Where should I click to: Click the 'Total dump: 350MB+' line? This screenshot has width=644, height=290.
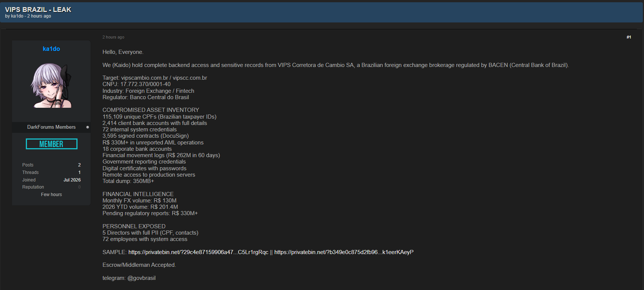point(128,181)
